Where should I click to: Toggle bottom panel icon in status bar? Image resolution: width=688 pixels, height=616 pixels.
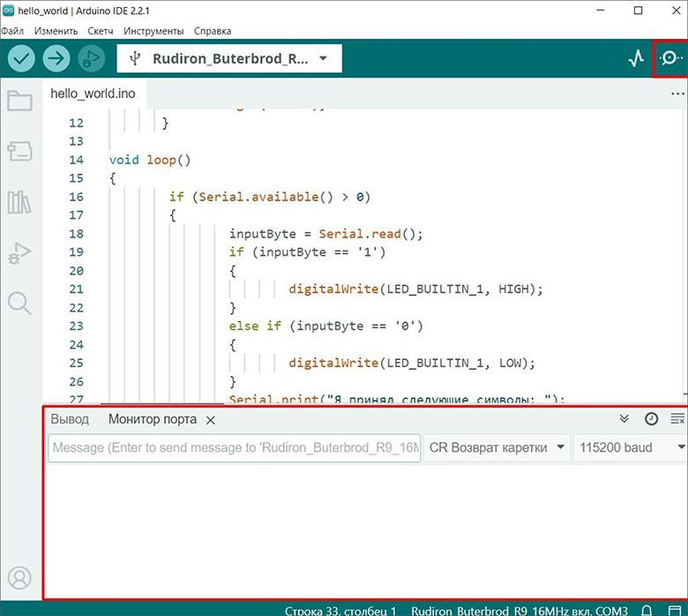675,611
